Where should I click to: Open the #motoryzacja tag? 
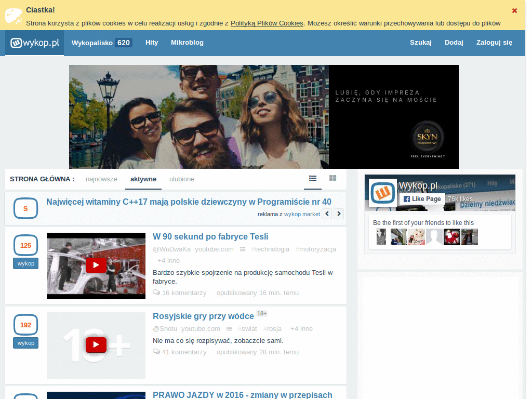coord(315,249)
